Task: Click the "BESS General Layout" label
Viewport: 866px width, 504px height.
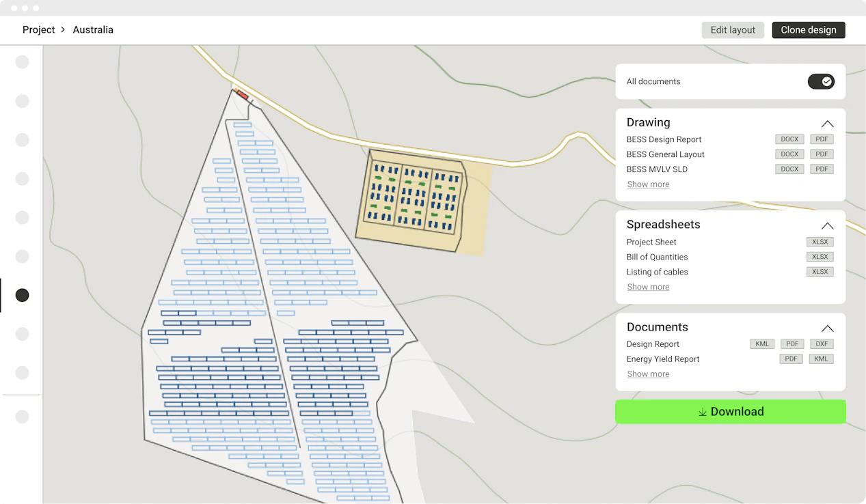Action: (x=666, y=154)
